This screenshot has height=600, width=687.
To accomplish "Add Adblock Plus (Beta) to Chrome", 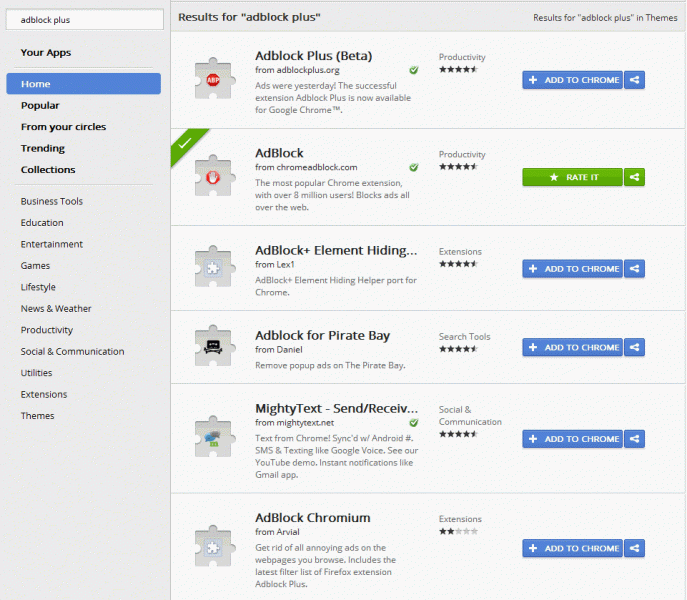I will click(x=573, y=80).
